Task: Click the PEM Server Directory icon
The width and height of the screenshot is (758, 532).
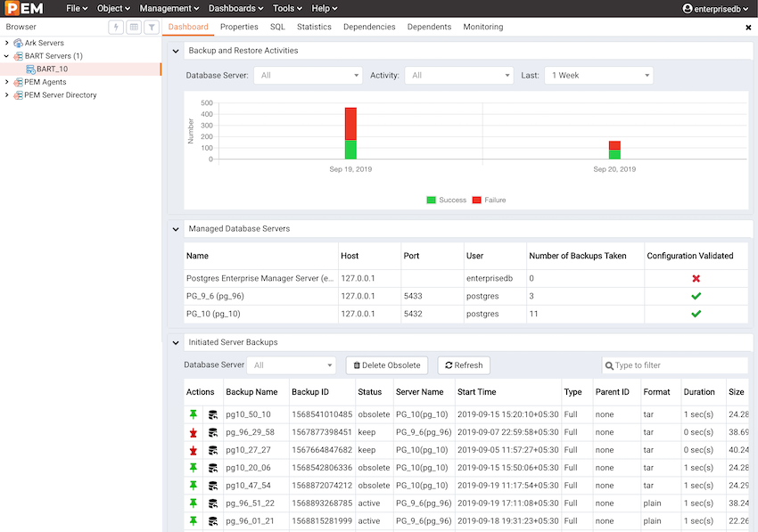Action: tap(19, 95)
